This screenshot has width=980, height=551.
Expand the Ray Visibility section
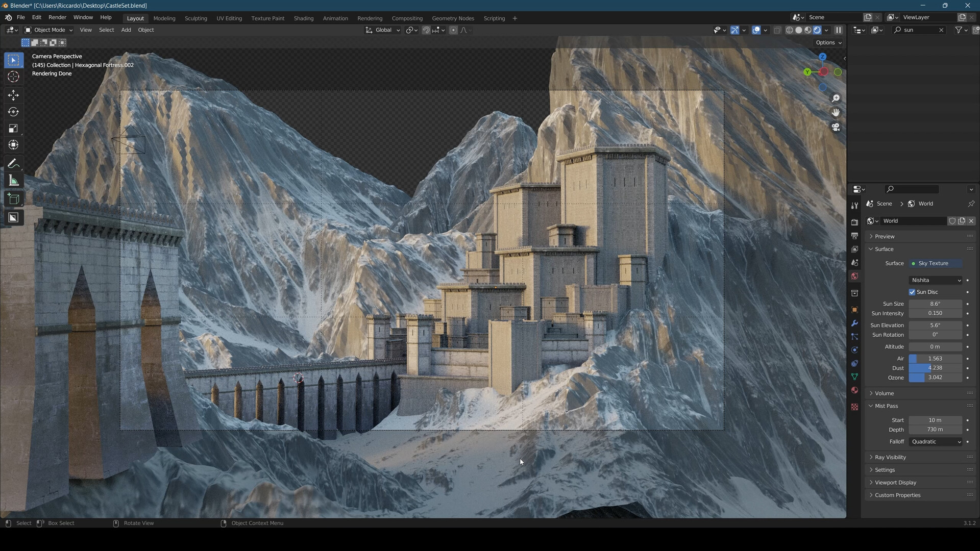(890, 457)
